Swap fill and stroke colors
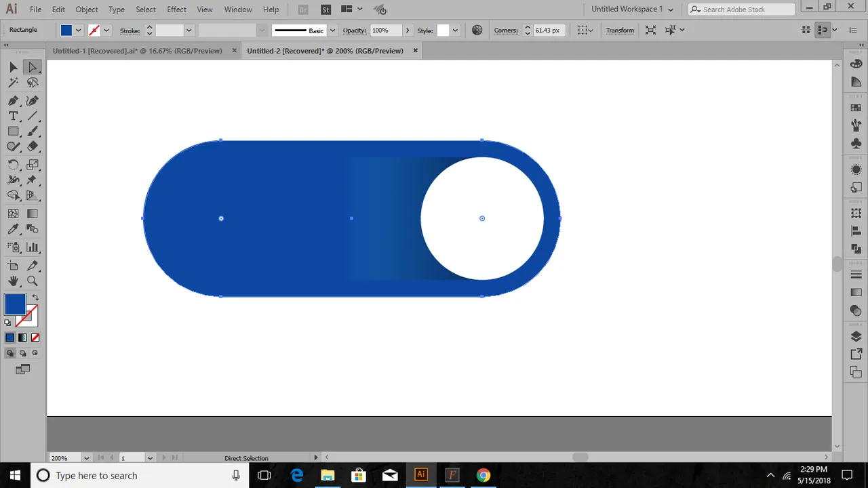Image resolution: width=868 pixels, height=488 pixels. click(x=35, y=297)
